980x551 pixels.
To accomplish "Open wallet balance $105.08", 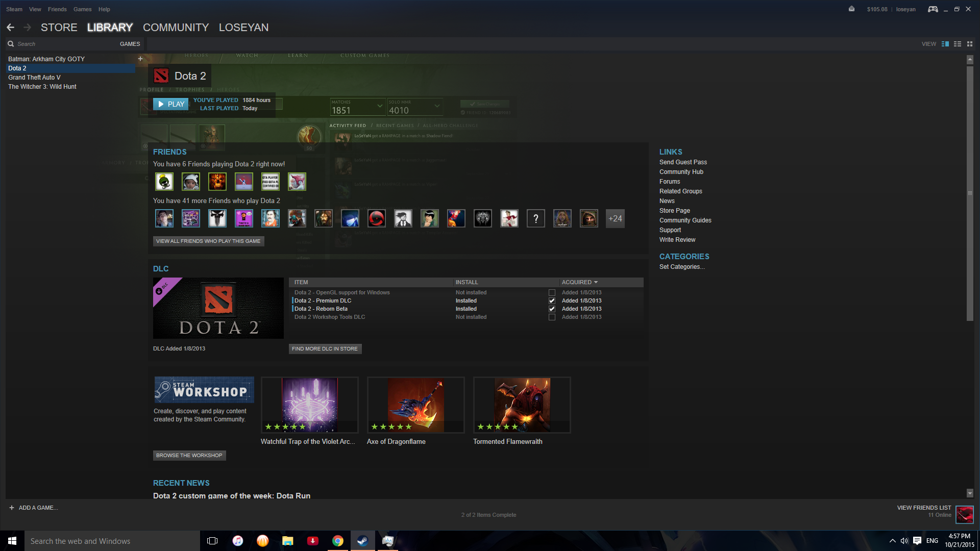I will (x=877, y=9).
